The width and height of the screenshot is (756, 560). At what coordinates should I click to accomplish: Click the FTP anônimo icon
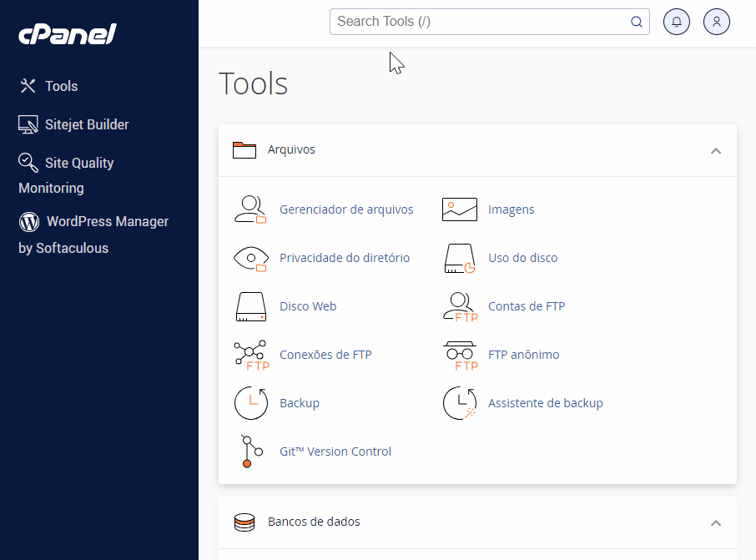pyautogui.click(x=460, y=356)
